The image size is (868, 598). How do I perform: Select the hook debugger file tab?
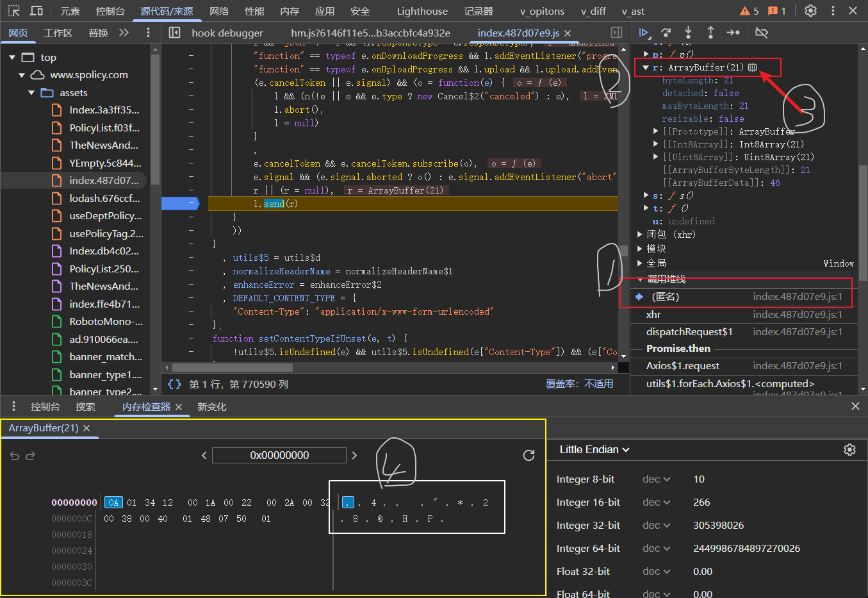pyautogui.click(x=227, y=33)
